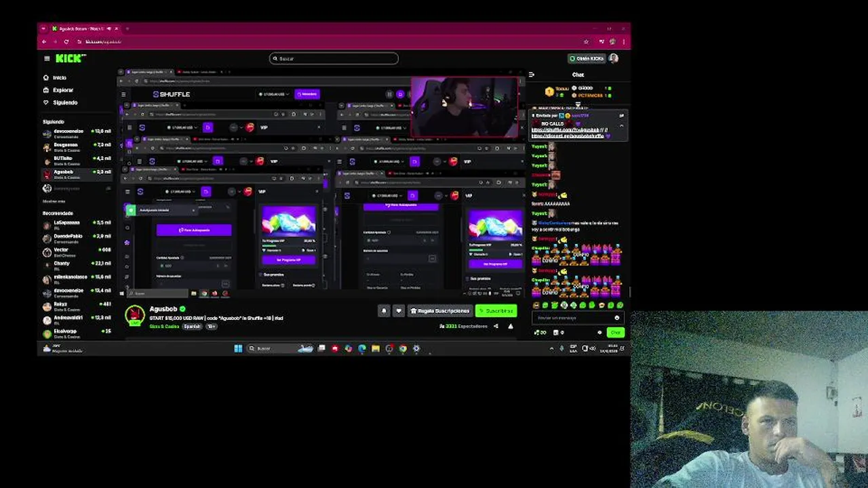Expand Mostrar más under followed channels
868x488 pixels.
coord(54,201)
